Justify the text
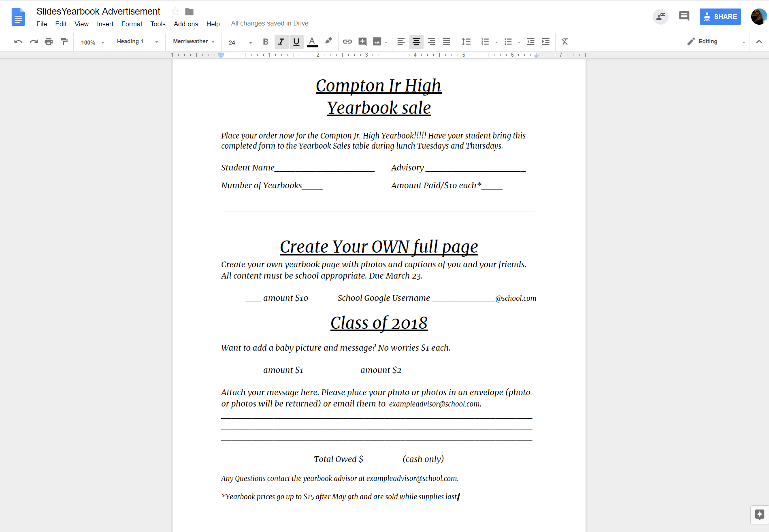 (x=447, y=42)
